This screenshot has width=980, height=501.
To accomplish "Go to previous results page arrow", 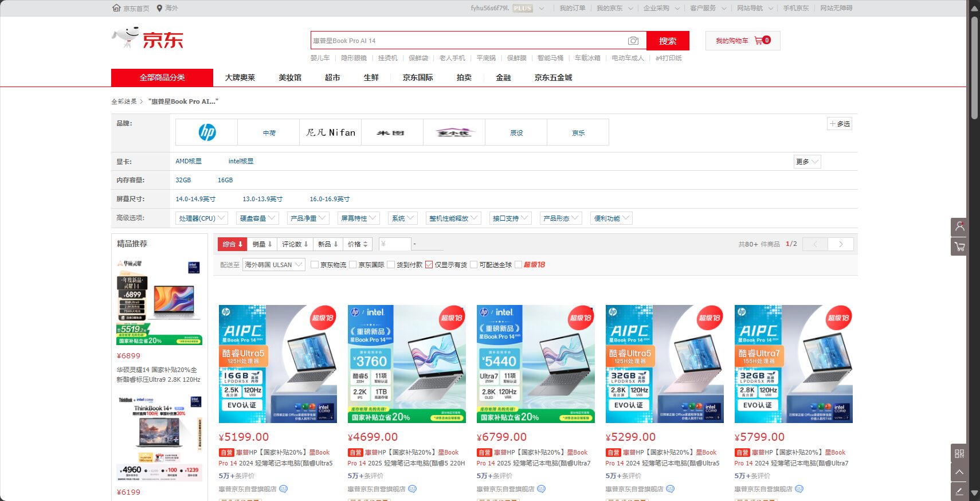I will [x=815, y=244].
